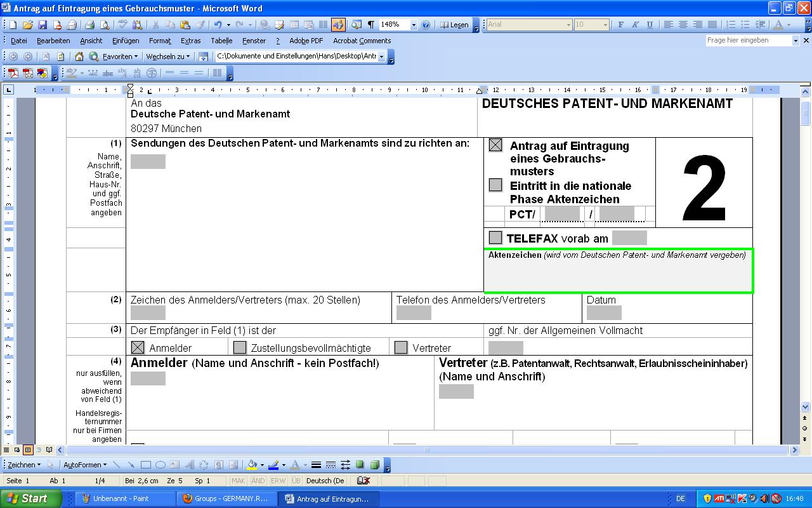Create a new blank document
812x508 pixels.
13,25
